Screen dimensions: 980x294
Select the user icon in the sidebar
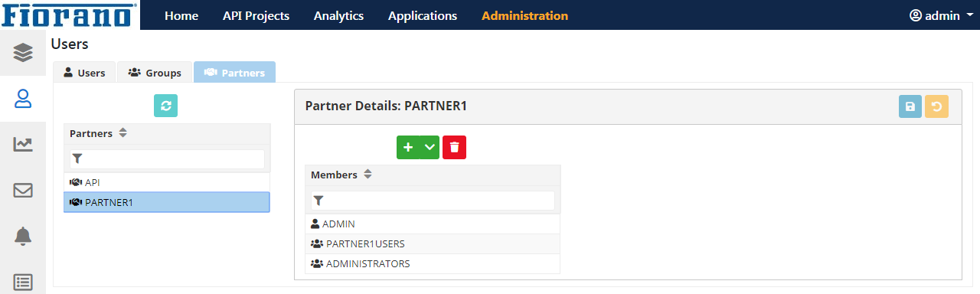[x=23, y=98]
